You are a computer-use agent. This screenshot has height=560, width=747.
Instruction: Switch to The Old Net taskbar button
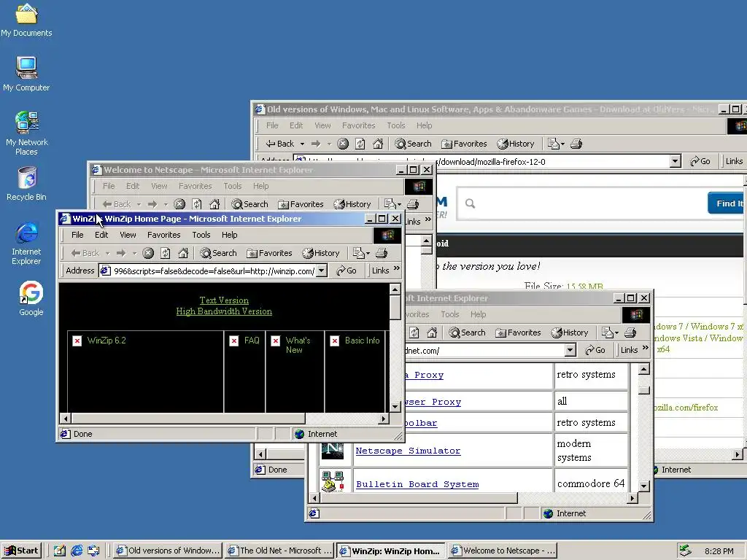(279, 551)
